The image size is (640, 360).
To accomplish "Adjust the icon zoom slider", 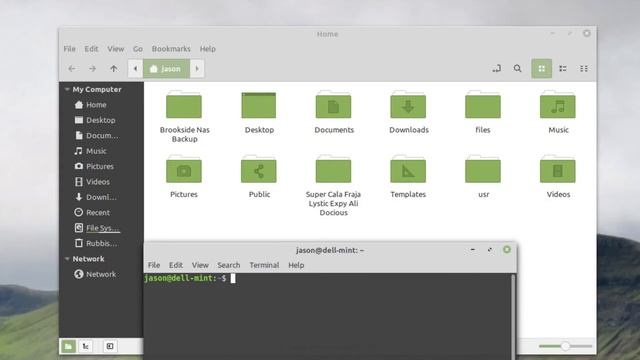I will [565, 346].
